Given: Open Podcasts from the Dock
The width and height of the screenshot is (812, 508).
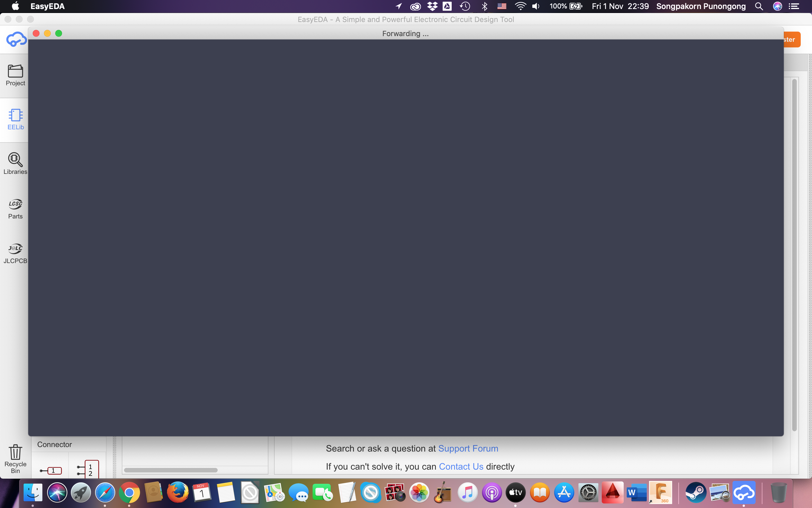Looking at the screenshot, I should pyautogui.click(x=491, y=492).
